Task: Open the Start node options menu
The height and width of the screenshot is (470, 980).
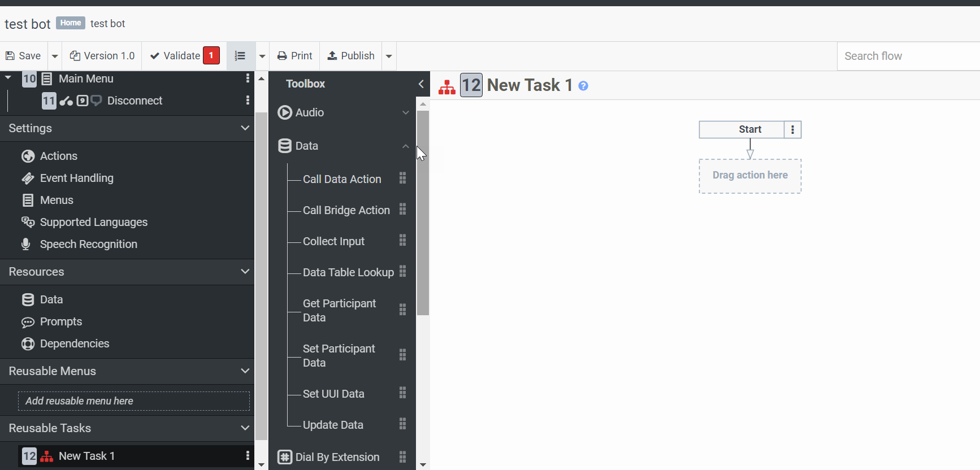Action: coord(792,129)
